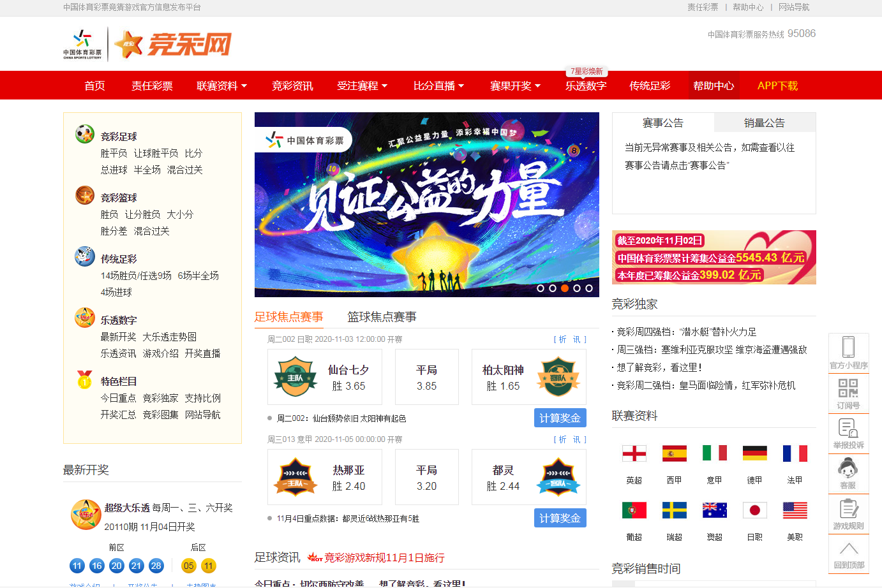
Task: Open 帮助中心 in red navigation bar
Action: click(x=714, y=85)
